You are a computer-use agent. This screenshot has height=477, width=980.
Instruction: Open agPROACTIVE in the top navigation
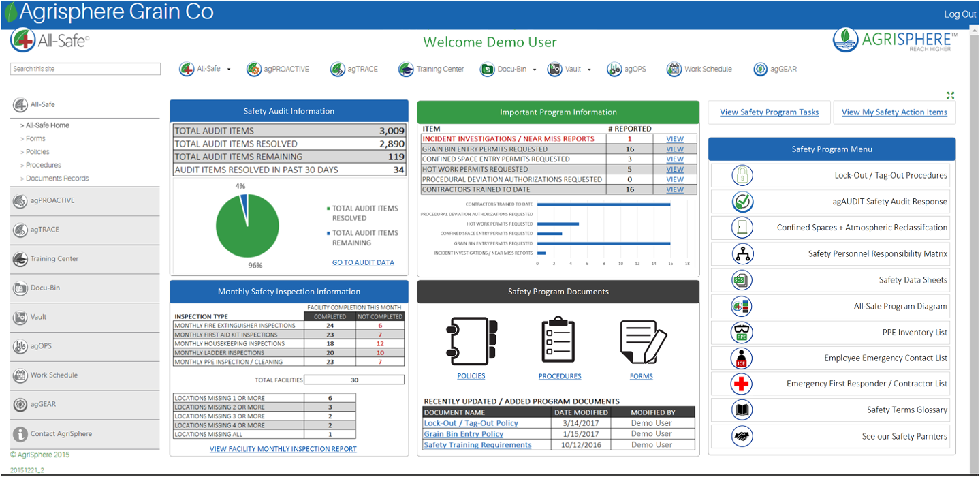(278, 69)
